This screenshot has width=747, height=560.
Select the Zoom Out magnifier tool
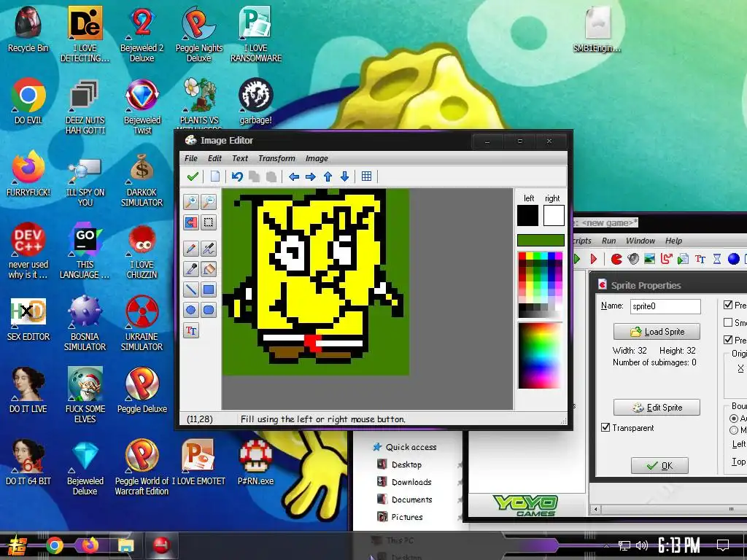coord(209,202)
